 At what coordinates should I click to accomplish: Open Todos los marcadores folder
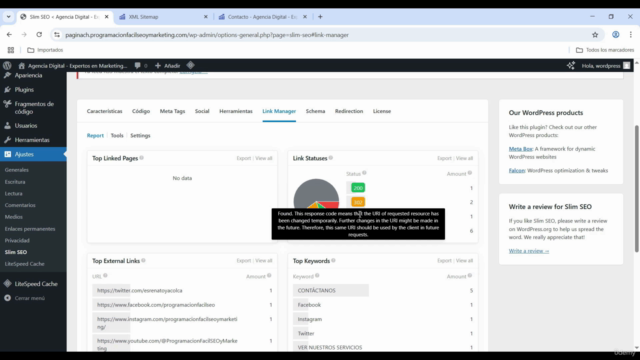click(605, 50)
